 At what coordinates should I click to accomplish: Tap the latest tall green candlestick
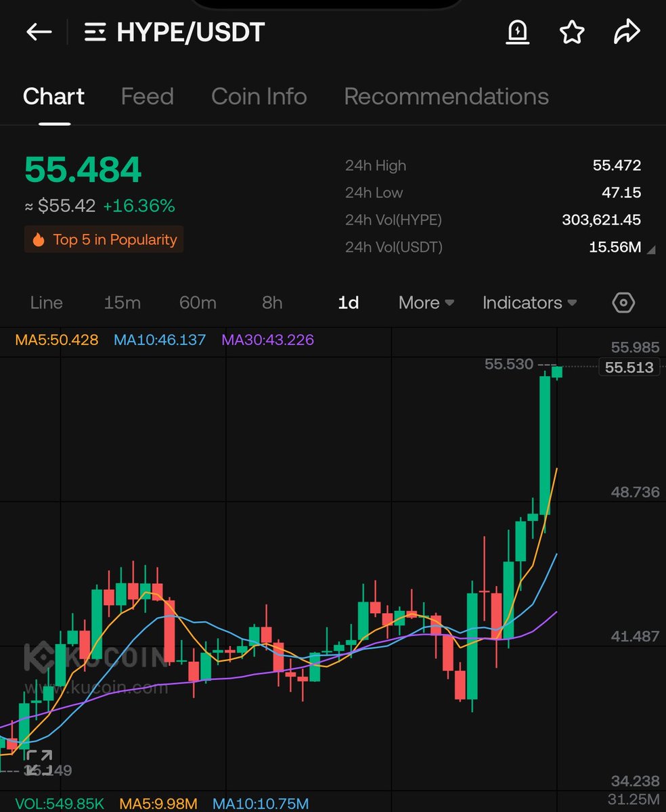click(x=544, y=445)
